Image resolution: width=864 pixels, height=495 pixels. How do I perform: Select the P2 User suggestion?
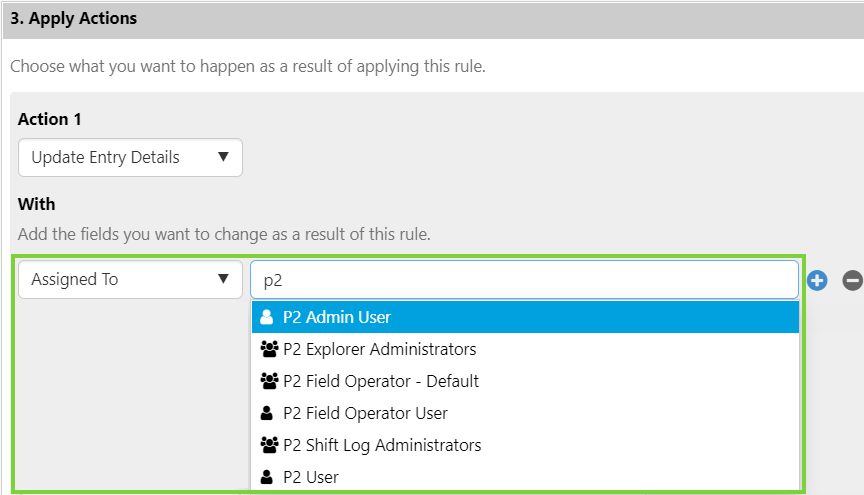click(x=311, y=477)
